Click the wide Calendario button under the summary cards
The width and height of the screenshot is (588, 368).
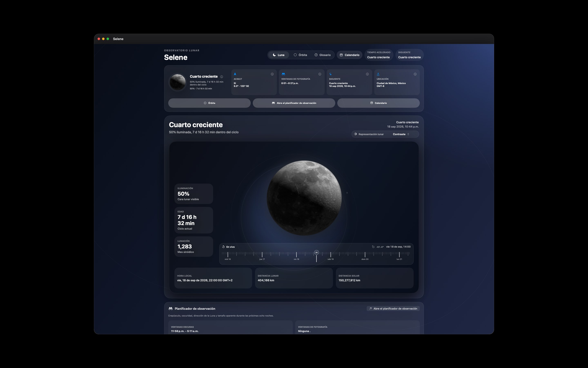click(x=378, y=103)
